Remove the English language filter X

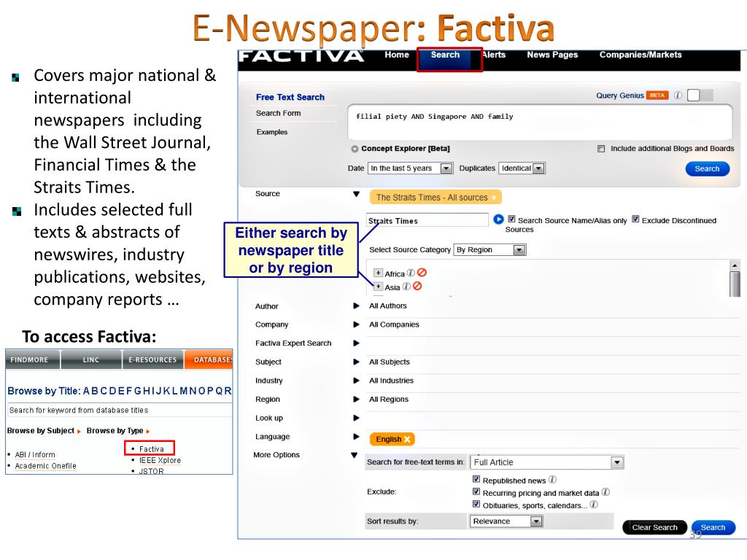click(407, 440)
